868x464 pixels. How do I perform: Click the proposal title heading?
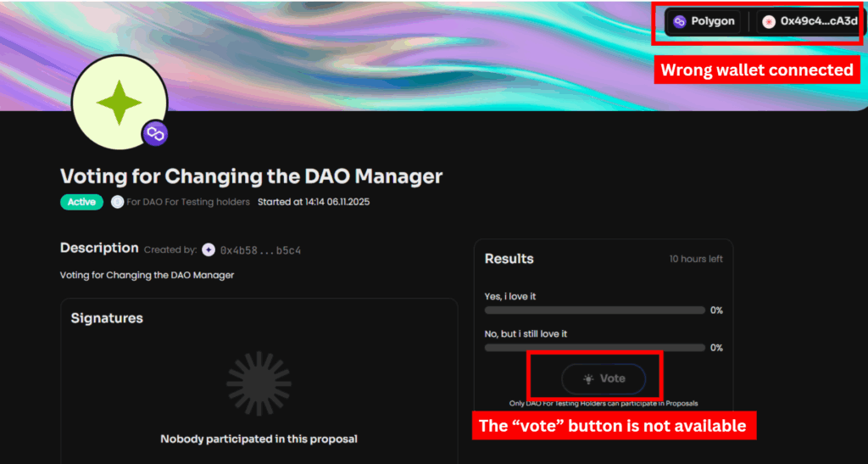[x=252, y=176]
